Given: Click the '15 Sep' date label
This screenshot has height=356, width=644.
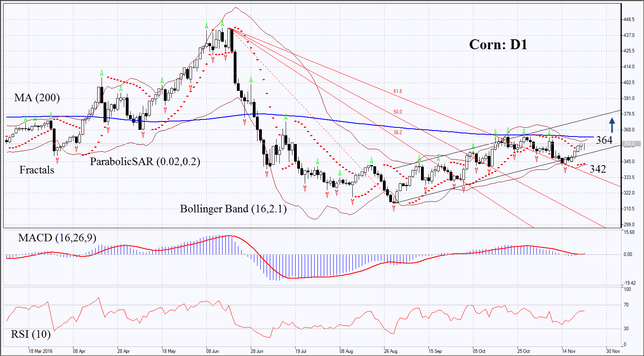Looking at the screenshot, I should point(435,351).
